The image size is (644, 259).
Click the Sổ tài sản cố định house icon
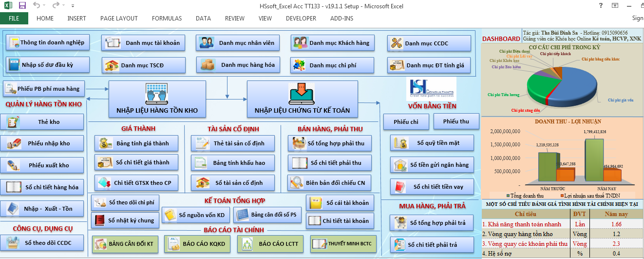[203, 183]
